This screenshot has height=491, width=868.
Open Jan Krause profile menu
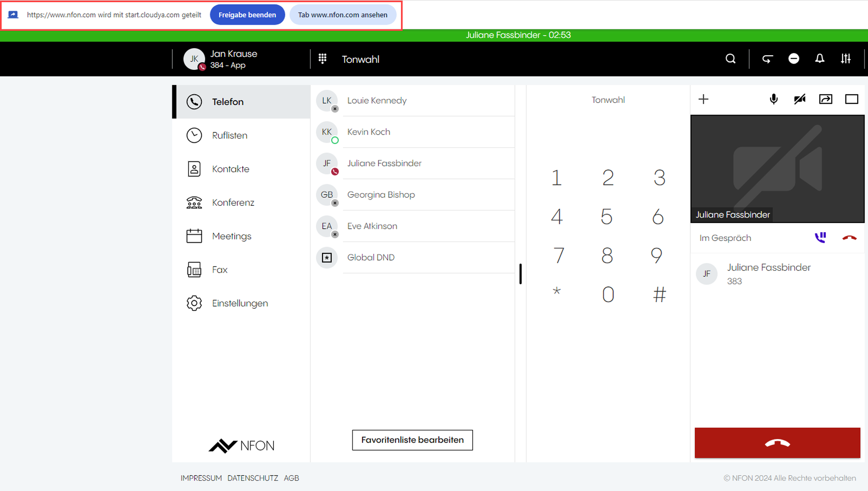tap(221, 59)
